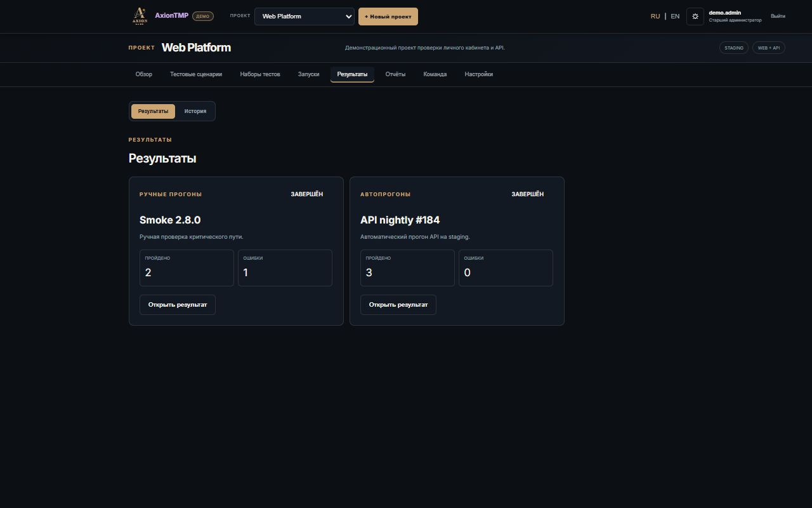Switch language to EN
This screenshot has height=508, width=812.
point(675,17)
